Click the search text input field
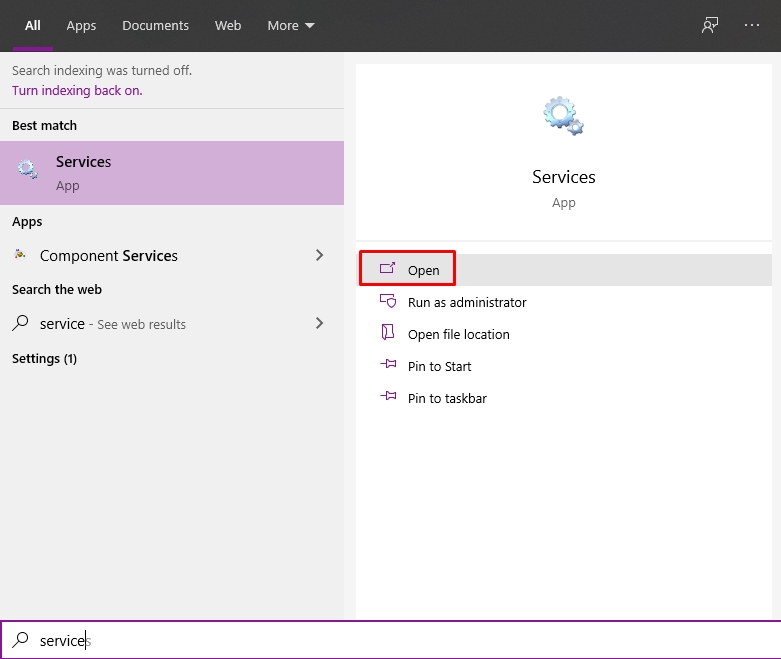The image size is (781, 659). tap(390, 640)
